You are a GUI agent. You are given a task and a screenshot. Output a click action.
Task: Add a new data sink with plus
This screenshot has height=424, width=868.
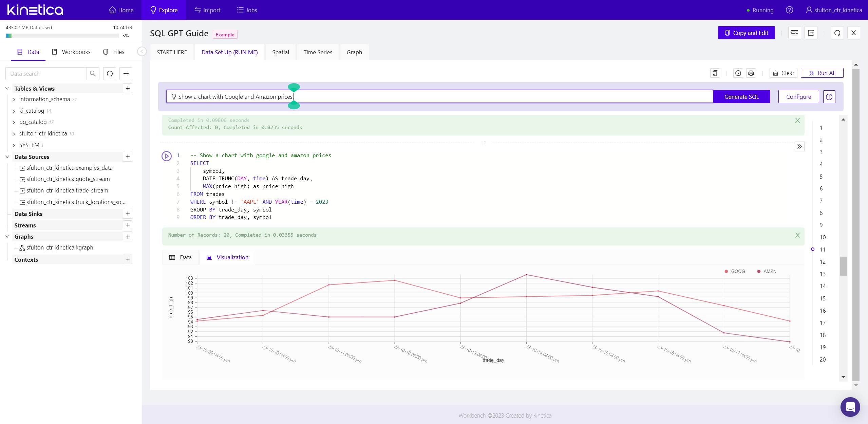tap(128, 214)
